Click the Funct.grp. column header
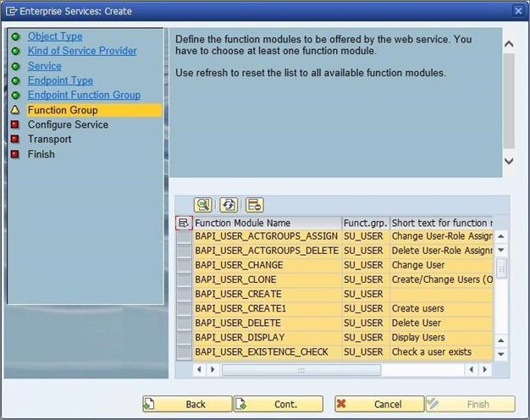 tap(366, 223)
